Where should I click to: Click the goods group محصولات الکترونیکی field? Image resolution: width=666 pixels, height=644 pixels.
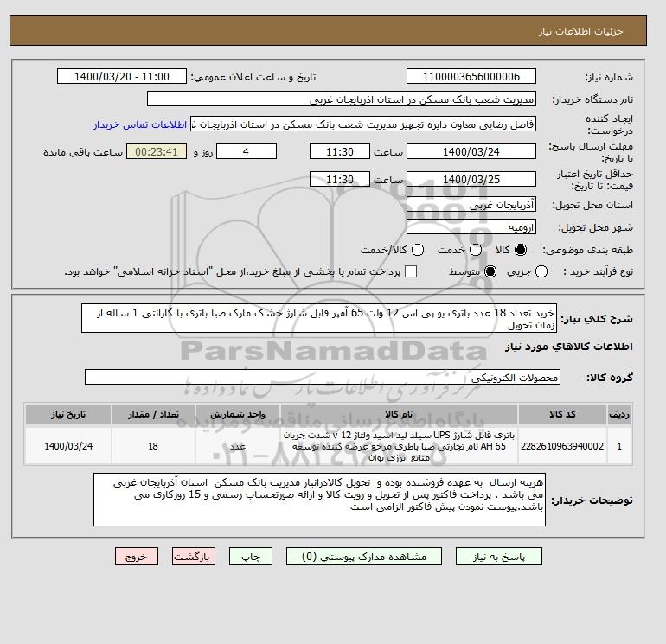click(323, 377)
